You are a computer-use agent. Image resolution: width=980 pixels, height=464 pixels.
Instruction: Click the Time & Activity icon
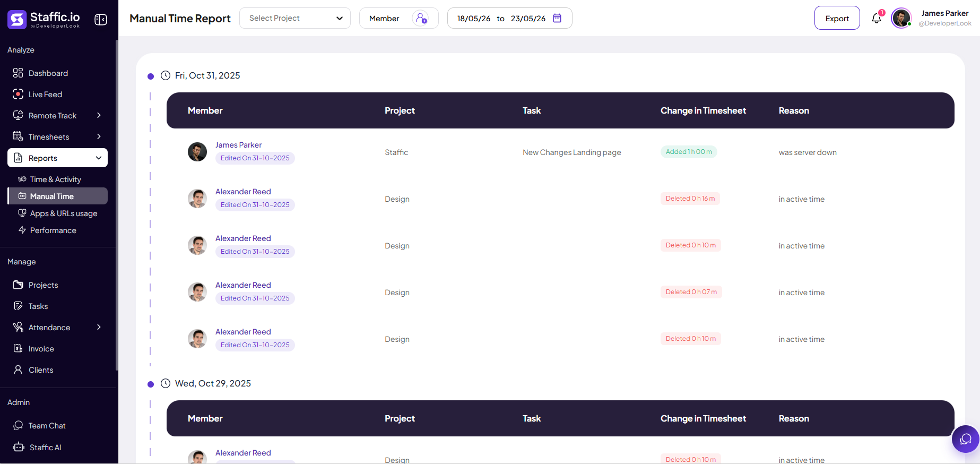point(22,179)
